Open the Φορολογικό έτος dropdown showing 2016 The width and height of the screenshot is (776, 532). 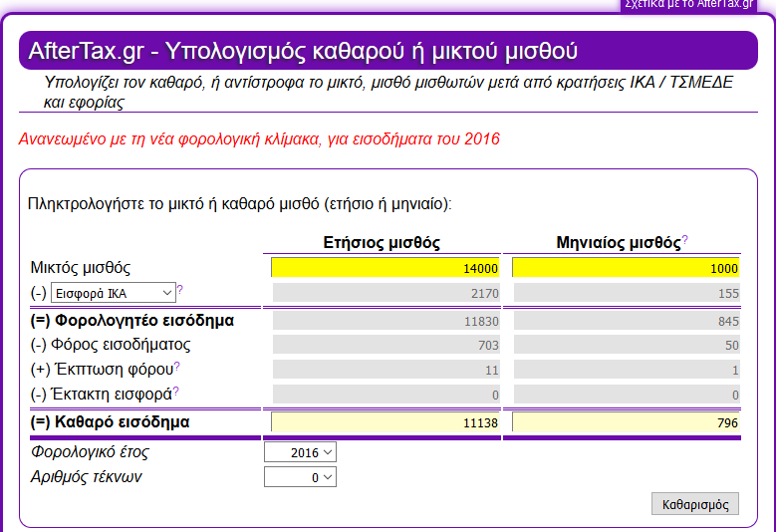301,452
